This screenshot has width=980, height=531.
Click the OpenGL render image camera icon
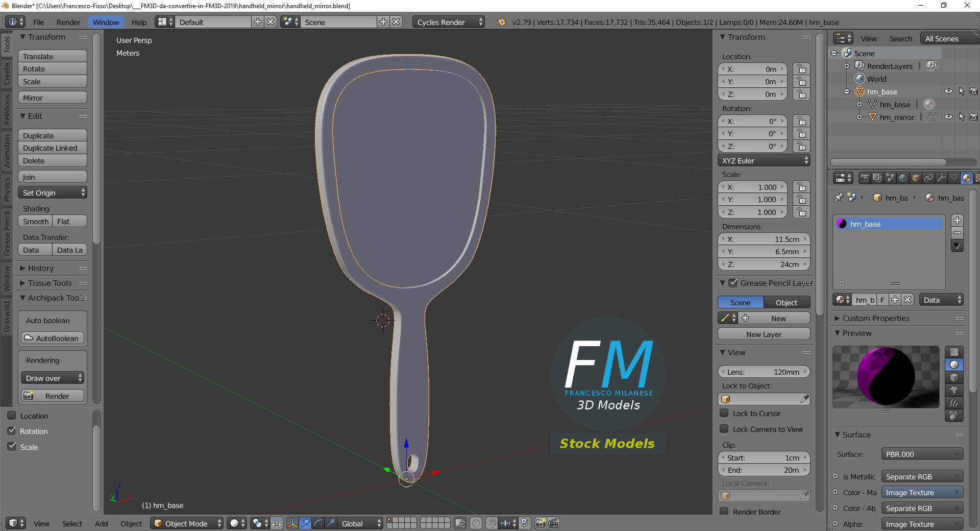[x=541, y=523]
